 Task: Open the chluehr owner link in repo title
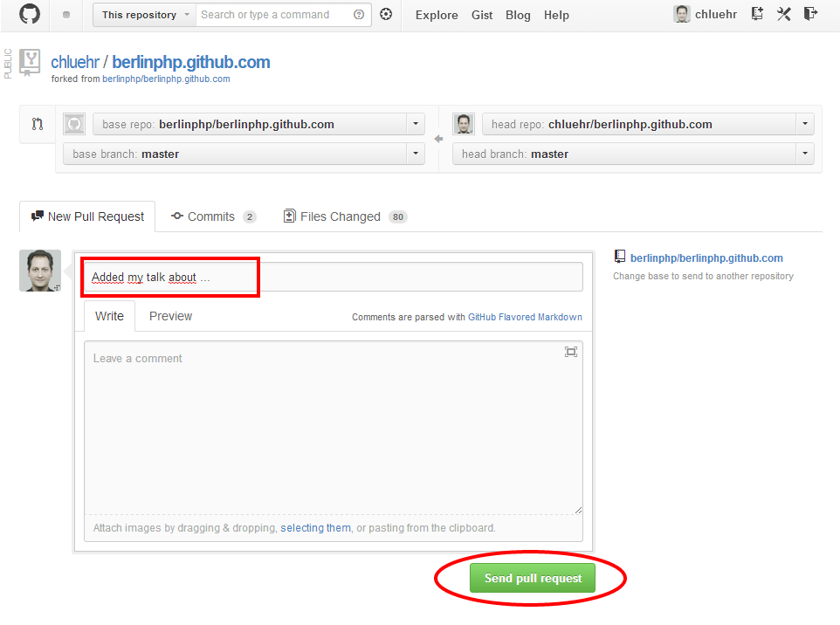75,62
